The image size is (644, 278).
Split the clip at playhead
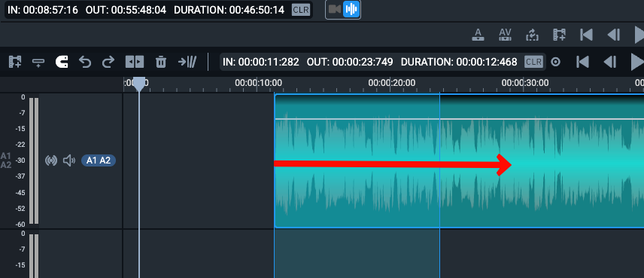pyautogui.click(x=135, y=62)
